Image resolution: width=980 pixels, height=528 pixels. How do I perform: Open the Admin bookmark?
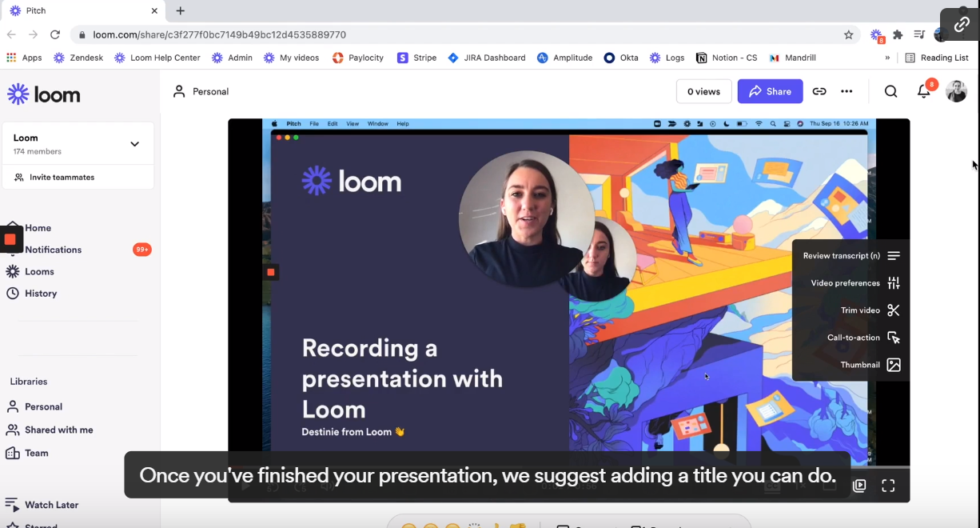pyautogui.click(x=232, y=58)
